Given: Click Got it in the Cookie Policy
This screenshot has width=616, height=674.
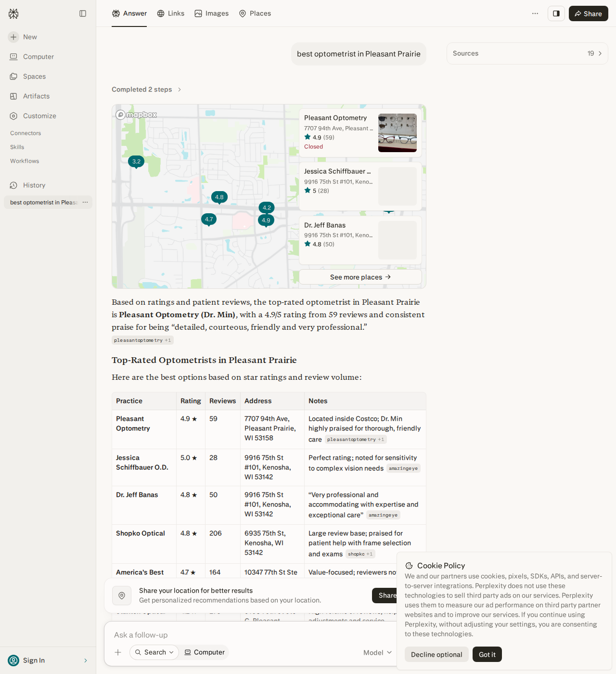Looking at the screenshot, I should coord(487,654).
